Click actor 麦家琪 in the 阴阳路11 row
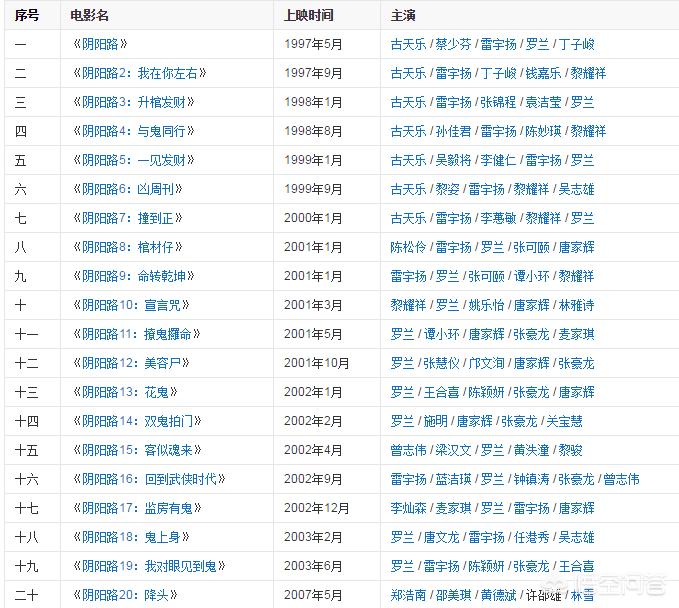The height and width of the screenshot is (608, 679). [576, 334]
